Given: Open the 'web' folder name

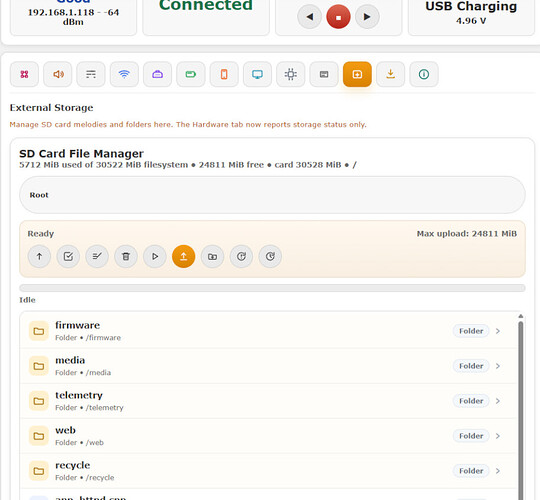Looking at the screenshot, I should (x=65, y=430).
